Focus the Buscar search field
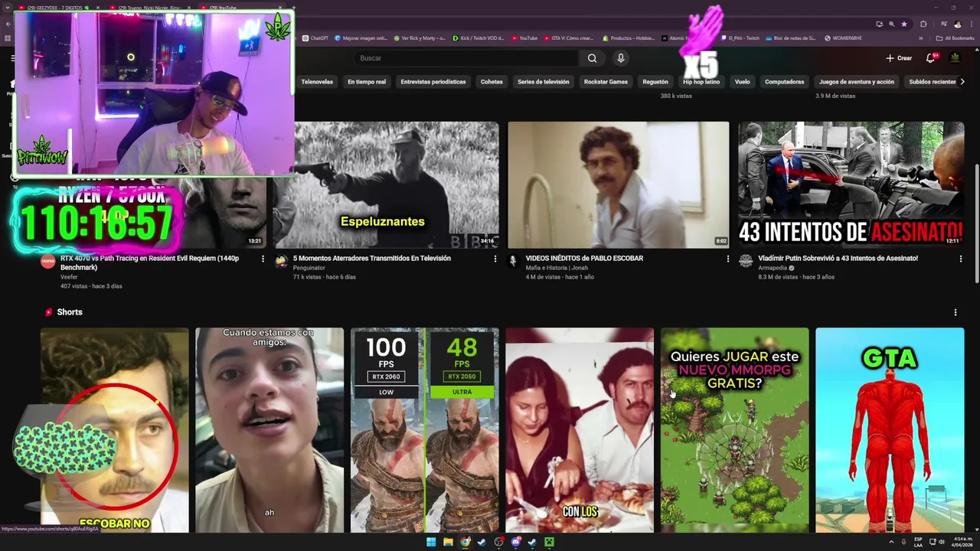 pyautogui.click(x=467, y=58)
